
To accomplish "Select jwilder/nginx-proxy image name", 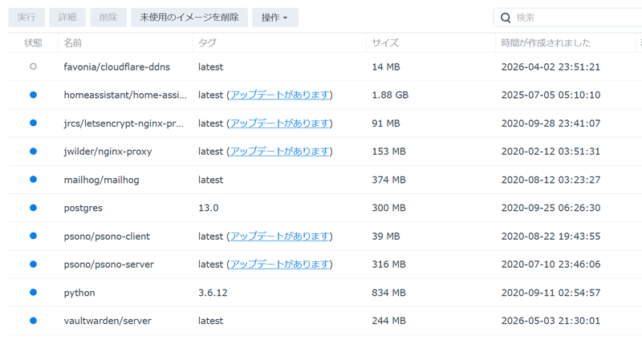I will [108, 152].
